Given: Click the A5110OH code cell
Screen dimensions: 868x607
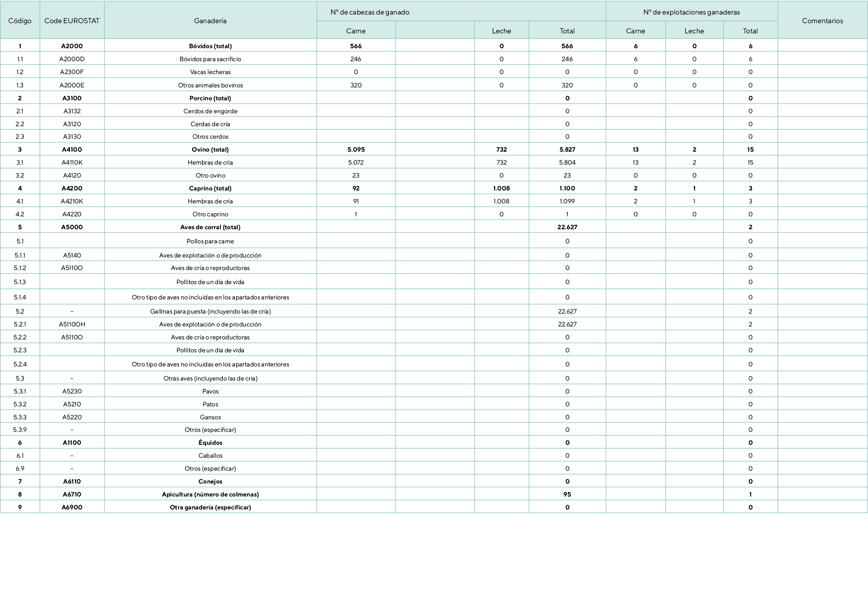Looking at the screenshot, I should 72,324.
